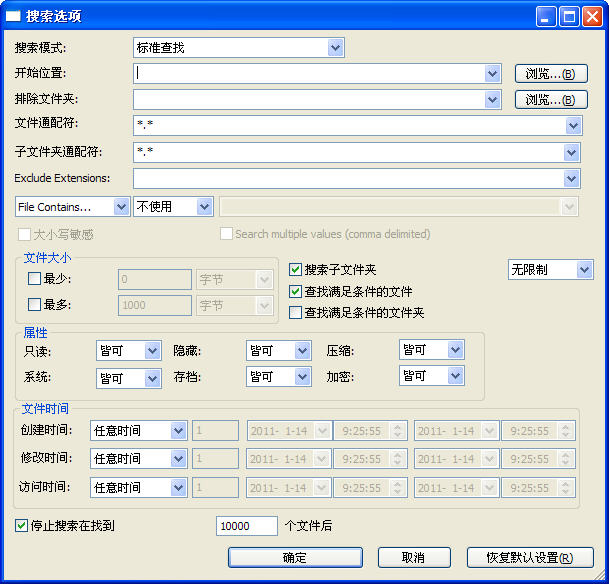Check 查找满足条件的文件夹 checkbox
Viewport: 609px width, 584px height.
click(295, 313)
